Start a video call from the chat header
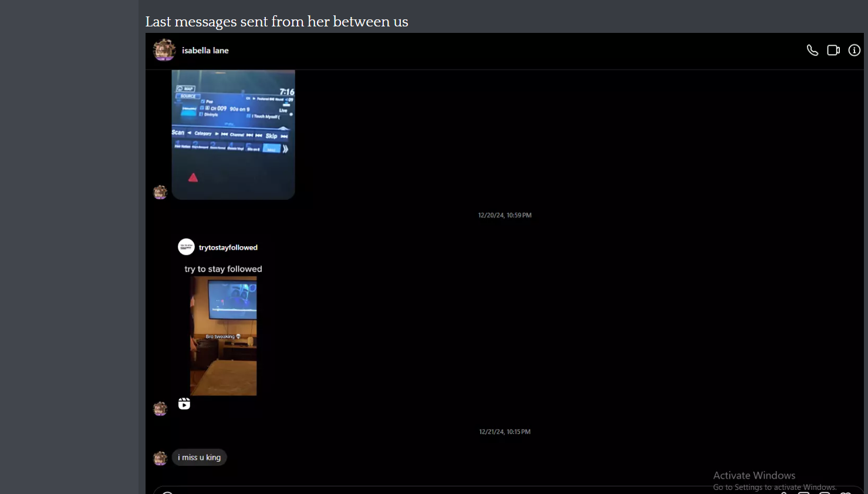The image size is (868, 494). pyautogui.click(x=833, y=51)
